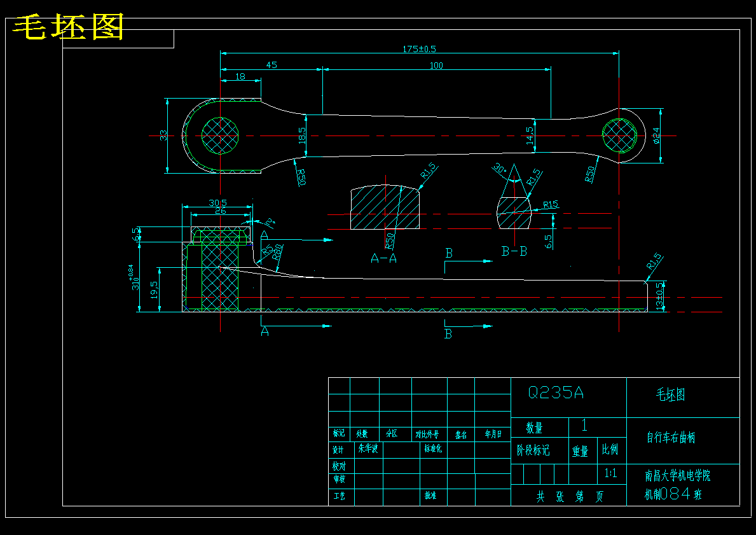The image size is (756, 535).
Task: Click the 工艺 row label
Action: click(339, 496)
